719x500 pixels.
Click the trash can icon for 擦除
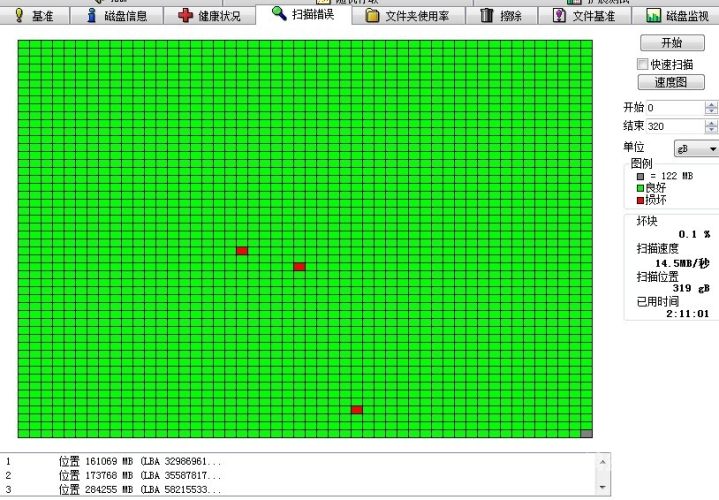(x=487, y=16)
